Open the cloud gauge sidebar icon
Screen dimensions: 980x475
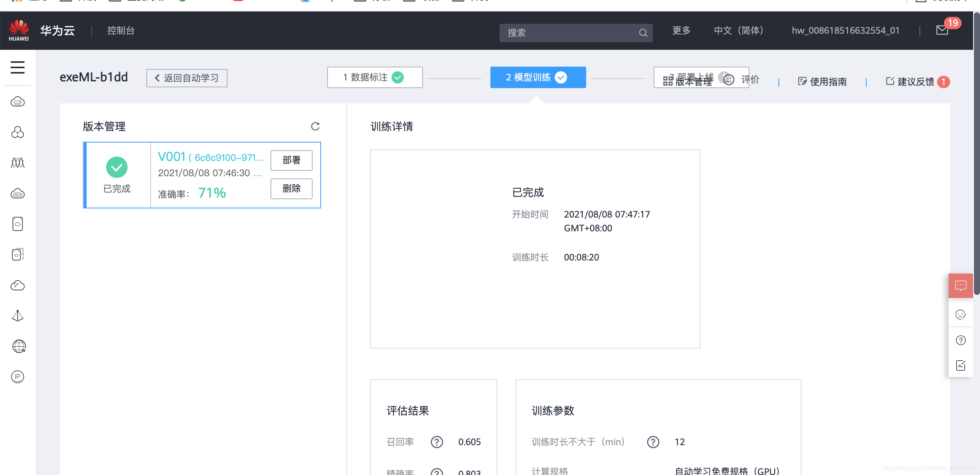point(18,285)
